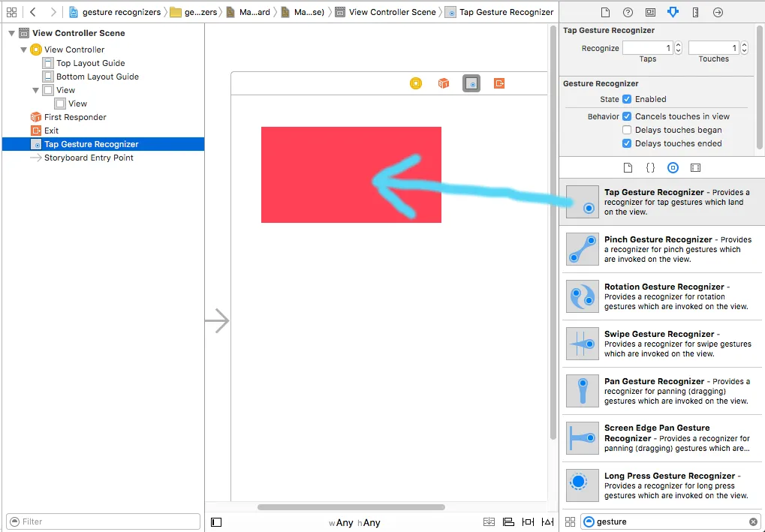Click the library filter search field
Viewport: 765px width, 532px height.
tap(670, 521)
